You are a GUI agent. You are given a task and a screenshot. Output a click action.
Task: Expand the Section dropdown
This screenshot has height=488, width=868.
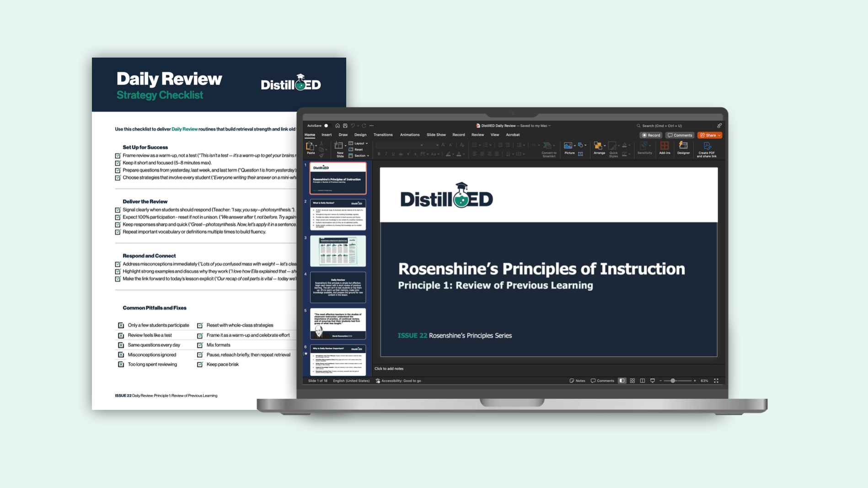tap(359, 156)
